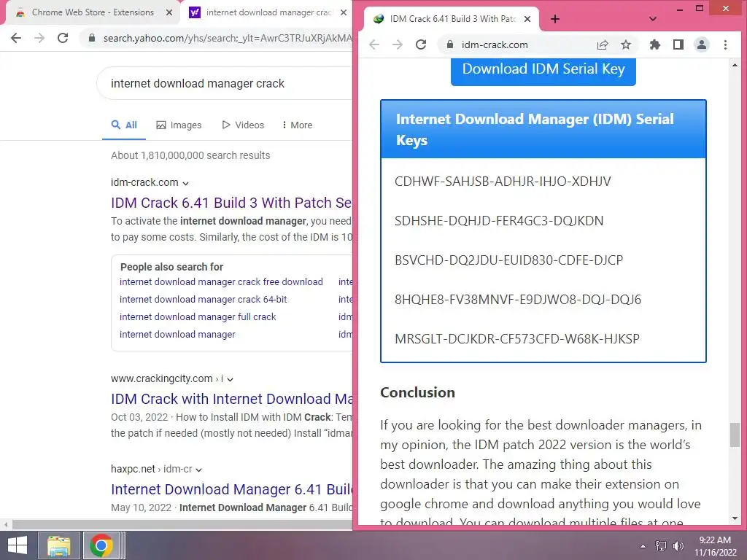Go forward in the idm-crack.com window
The image size is (747, 560).
pos(398,44)
